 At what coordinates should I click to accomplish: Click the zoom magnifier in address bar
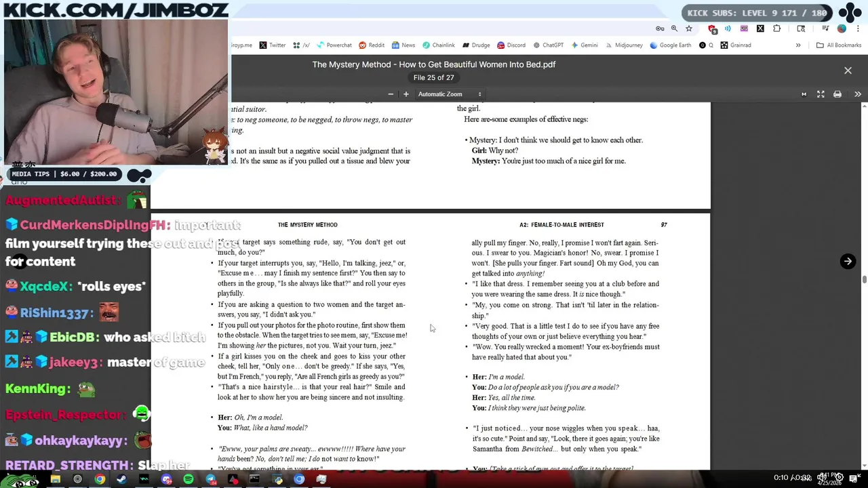point(674,28)
